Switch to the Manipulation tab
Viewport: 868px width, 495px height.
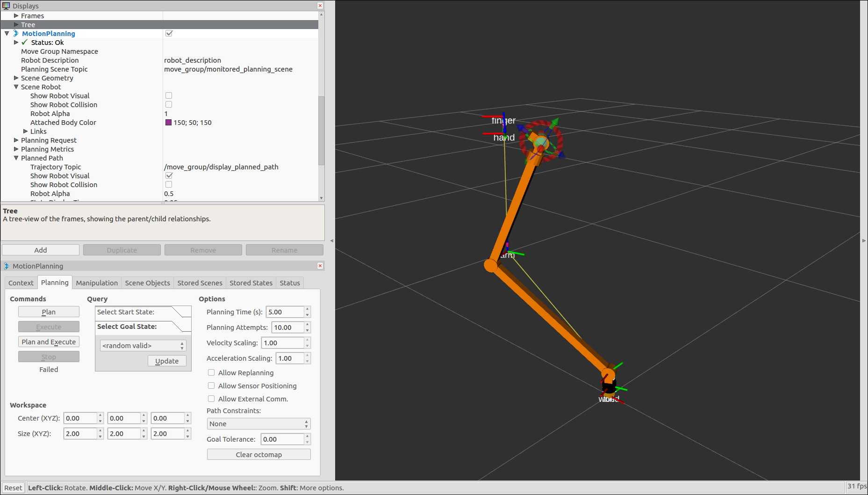[x=97, y=283]
